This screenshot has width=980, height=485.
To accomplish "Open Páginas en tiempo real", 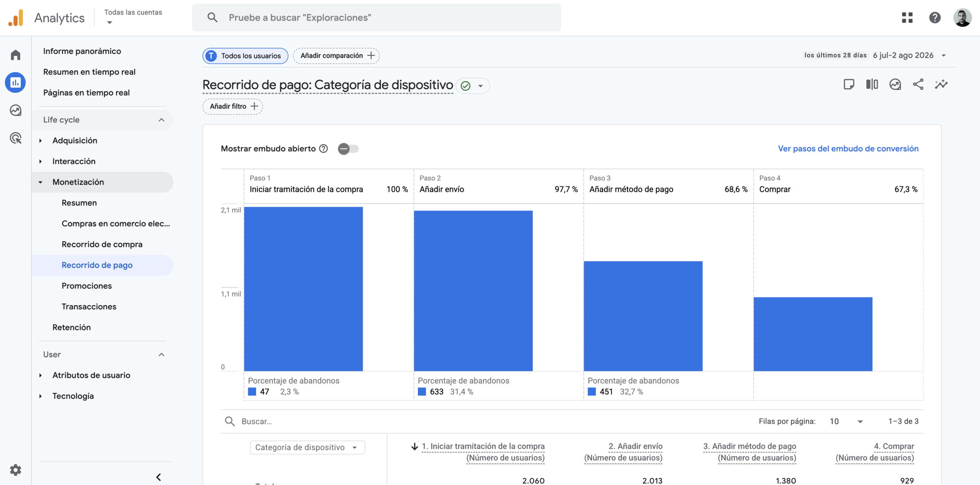I will tap(86, 93).
